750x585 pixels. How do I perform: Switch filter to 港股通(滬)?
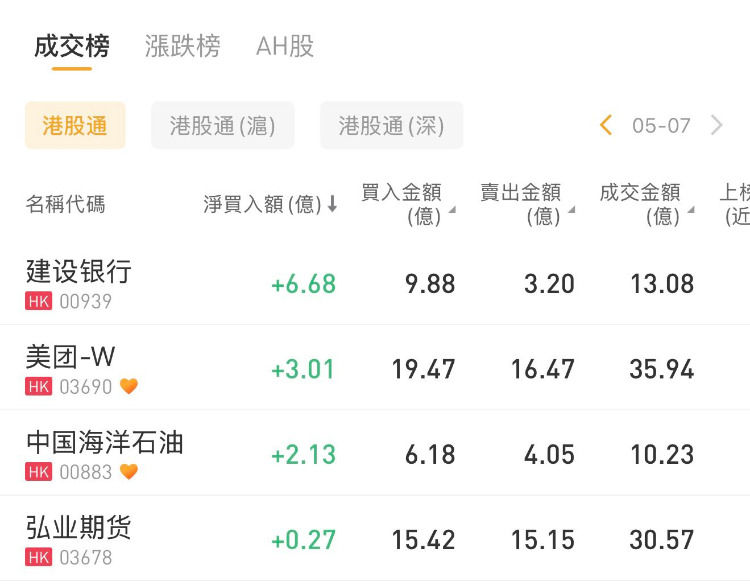tap(223, 125)
